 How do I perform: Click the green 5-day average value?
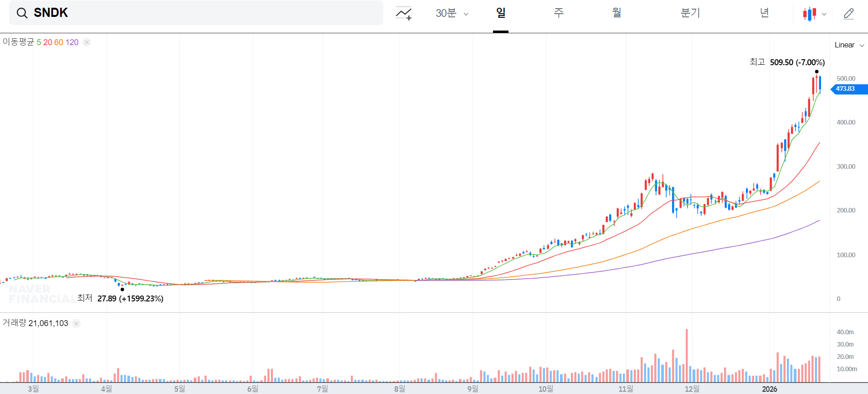coord(39,42)
